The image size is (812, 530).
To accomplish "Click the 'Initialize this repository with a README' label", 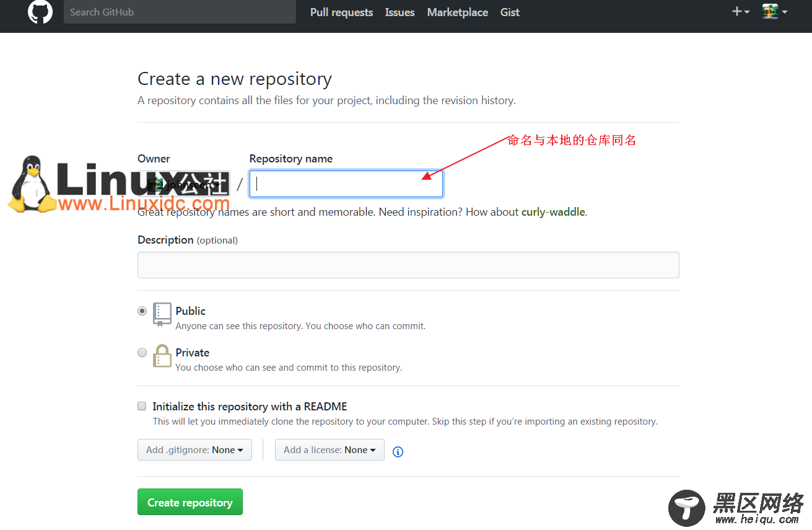I will pos(250,407).
